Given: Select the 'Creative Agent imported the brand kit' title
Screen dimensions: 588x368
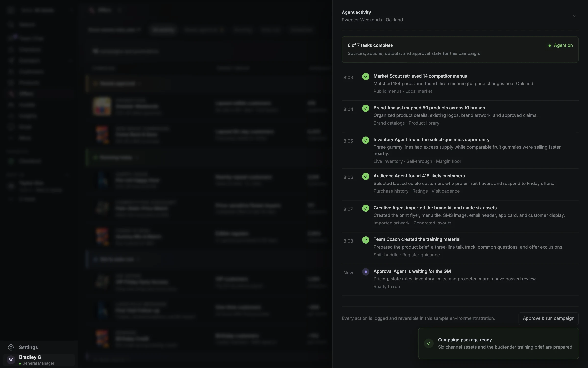Looking at the screenshot, I should (x=435, y=208).
